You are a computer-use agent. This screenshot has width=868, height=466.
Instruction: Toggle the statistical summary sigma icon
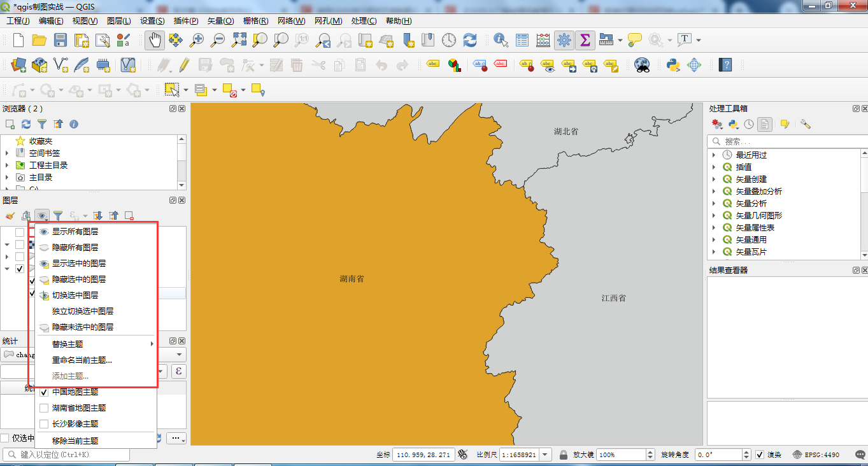(585, 40)
